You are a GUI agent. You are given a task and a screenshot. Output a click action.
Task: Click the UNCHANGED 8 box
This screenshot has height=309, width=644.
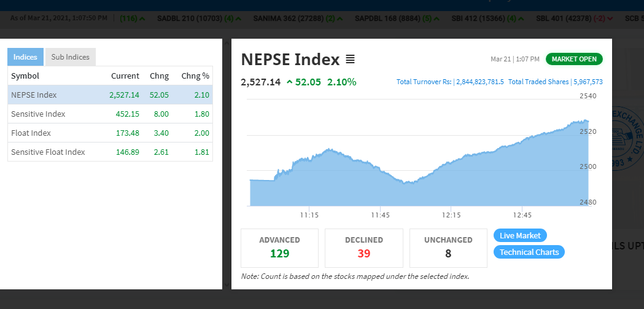(448, 248)
